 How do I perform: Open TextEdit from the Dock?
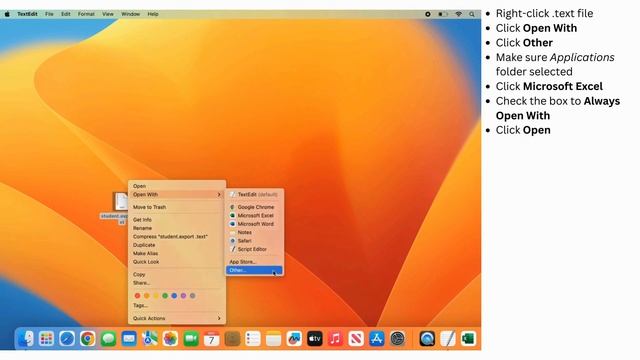tap(448, 338)
